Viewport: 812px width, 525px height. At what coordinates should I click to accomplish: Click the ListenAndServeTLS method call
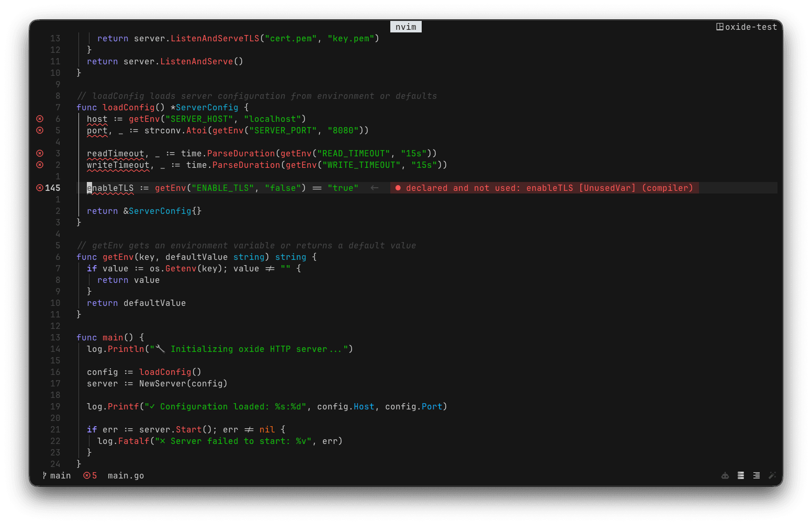215,38
